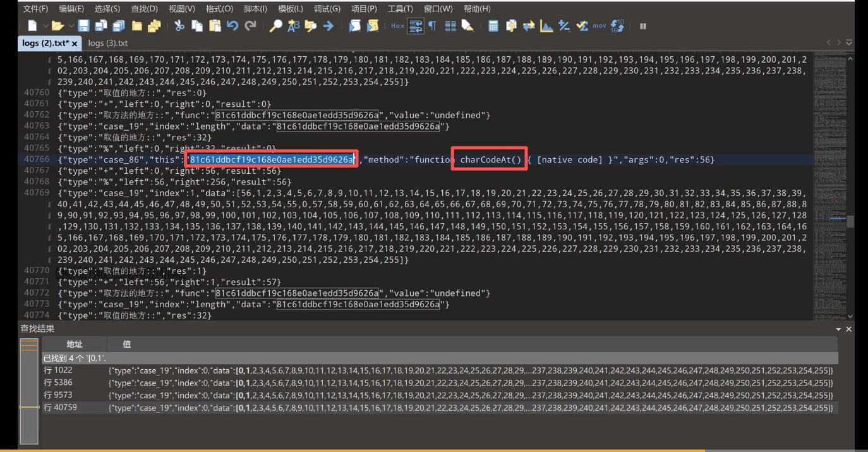Click the Copy icon in toolbar

pyautogui.click(x=197, y=26)
